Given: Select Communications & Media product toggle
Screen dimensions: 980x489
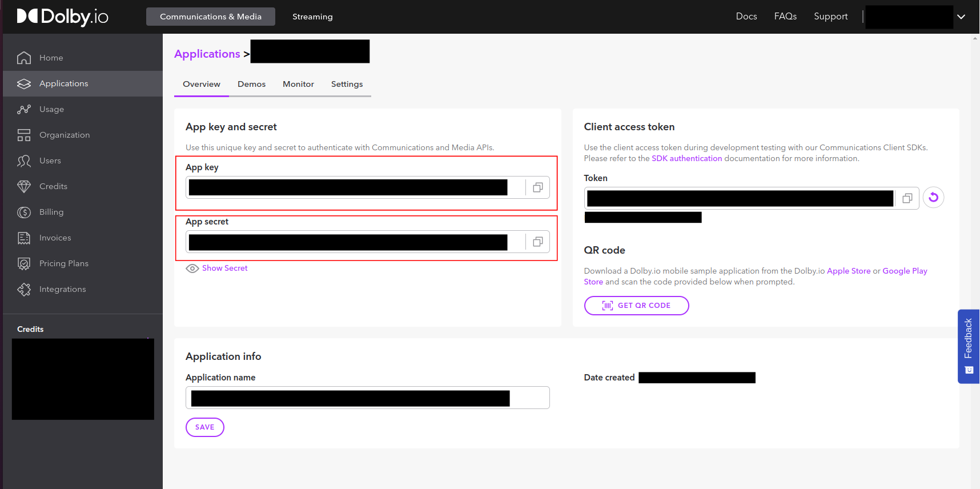Looking at the screenshot, I should (210, 17).
